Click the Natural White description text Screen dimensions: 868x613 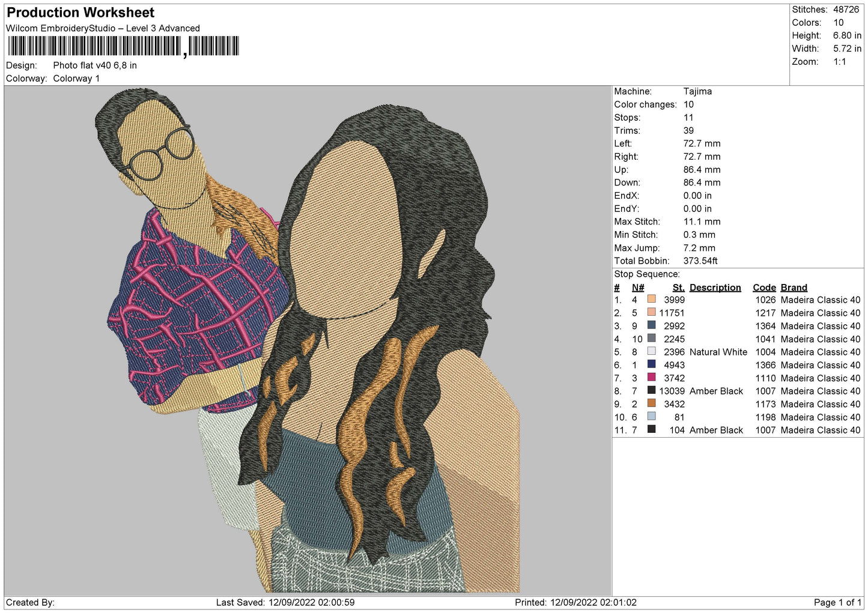tap(718, 352)
